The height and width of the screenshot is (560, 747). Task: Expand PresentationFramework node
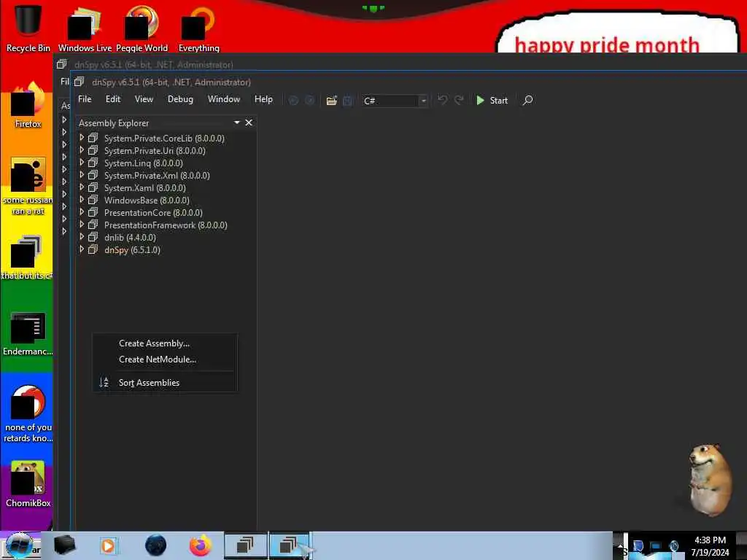(82, 225)
